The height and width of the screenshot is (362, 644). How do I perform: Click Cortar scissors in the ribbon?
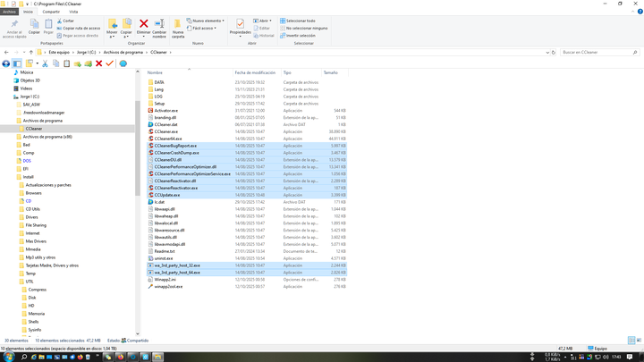(65, 21)
